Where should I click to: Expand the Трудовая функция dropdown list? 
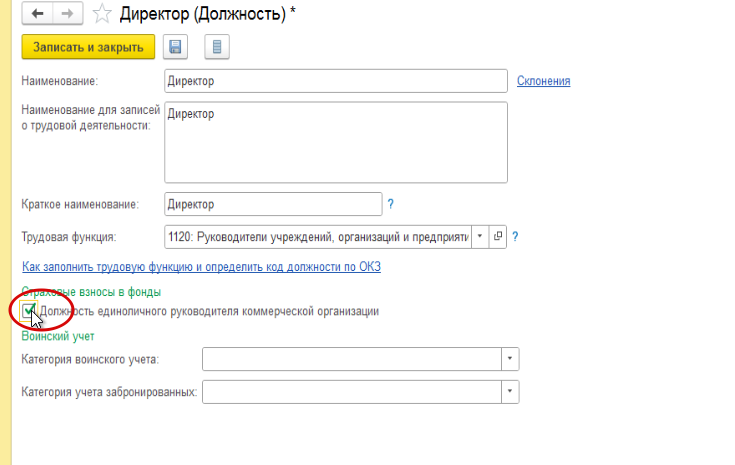tap(479, 237)
